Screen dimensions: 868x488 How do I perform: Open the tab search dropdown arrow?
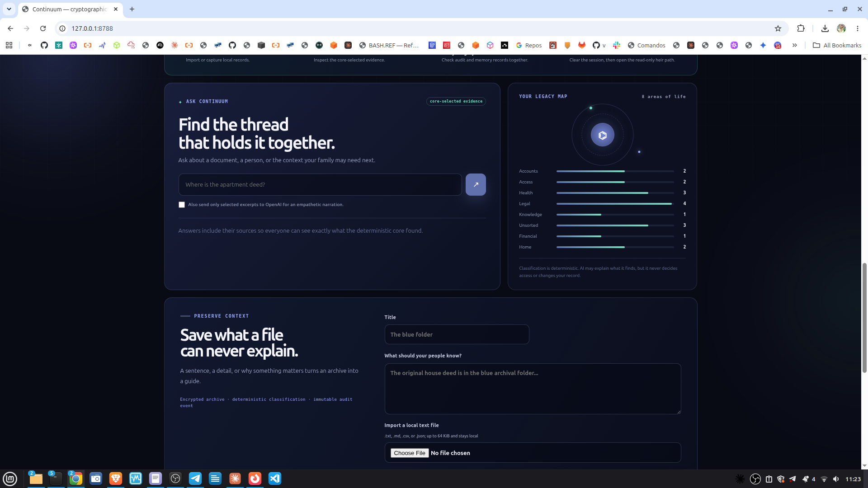9,9
